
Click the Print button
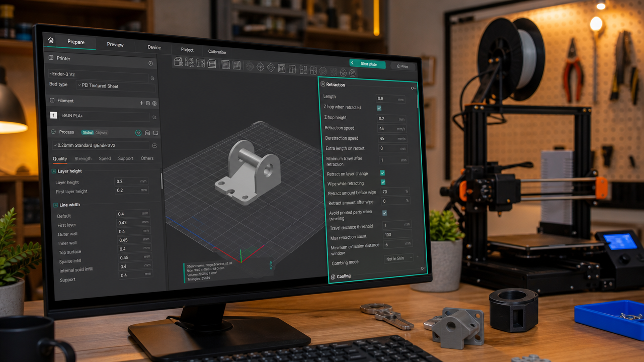click(403, 66)
